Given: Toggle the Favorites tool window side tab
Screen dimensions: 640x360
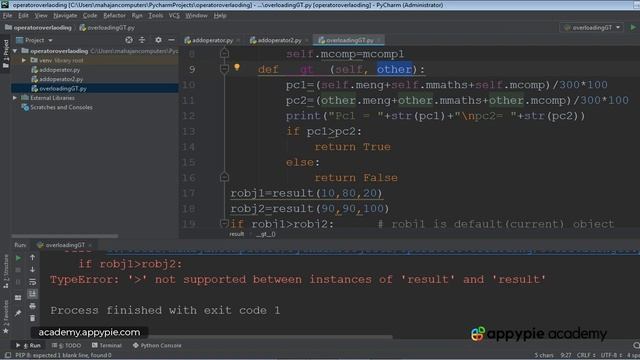Looking at the screenshot, I should pyautogui.click(x=5, y=318).
